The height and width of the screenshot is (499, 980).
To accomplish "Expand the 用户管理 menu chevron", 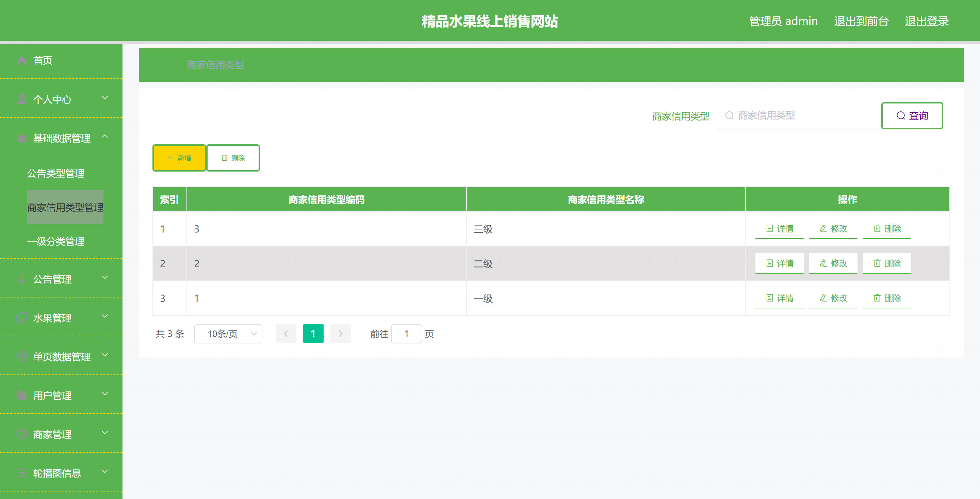I will 105,394.
